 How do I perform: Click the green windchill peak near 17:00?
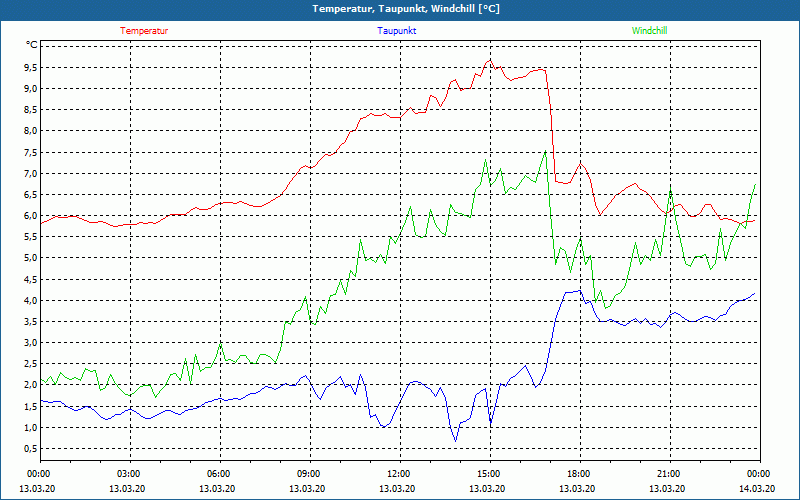tap(545, 151)
